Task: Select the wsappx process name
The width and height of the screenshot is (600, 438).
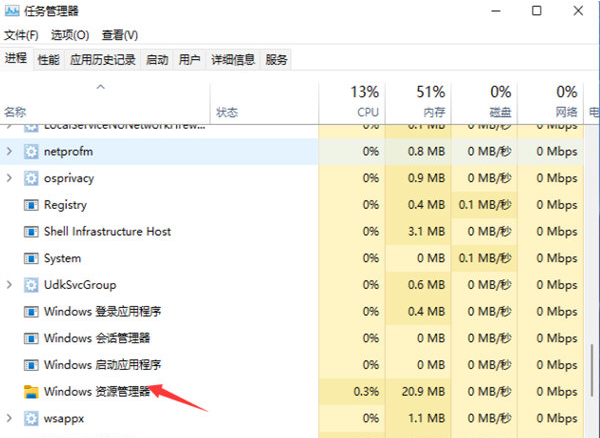Action: point(64,418)
